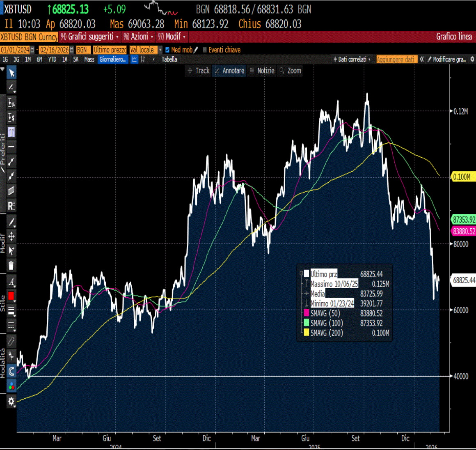Select the text annotation T tool
476x450 pixels.
pos(11,132)
